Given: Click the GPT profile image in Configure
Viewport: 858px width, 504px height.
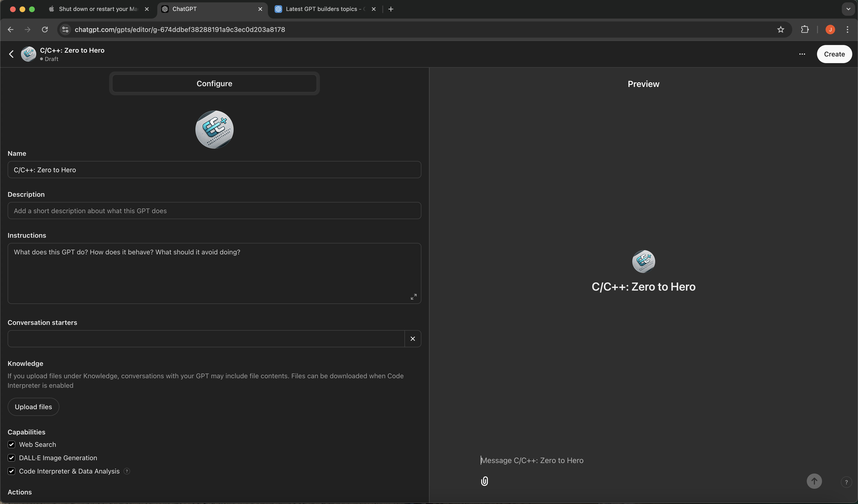Looking at the screenshot, I should click(x=214, y=129).
